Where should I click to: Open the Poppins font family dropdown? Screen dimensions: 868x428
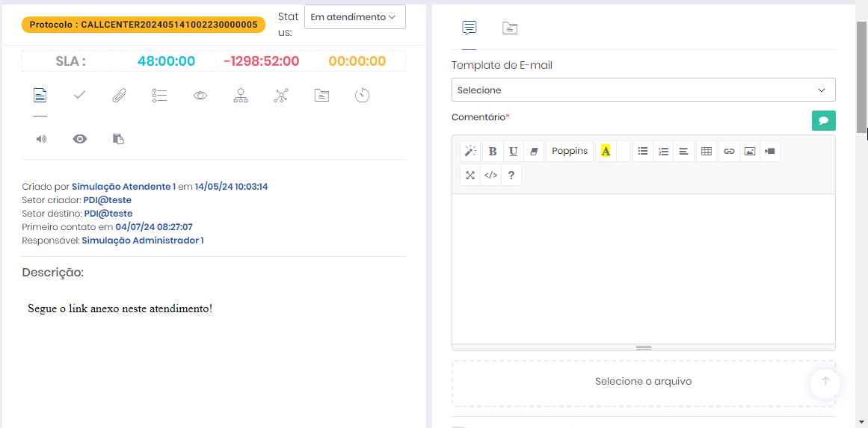[x=570, y=152]
